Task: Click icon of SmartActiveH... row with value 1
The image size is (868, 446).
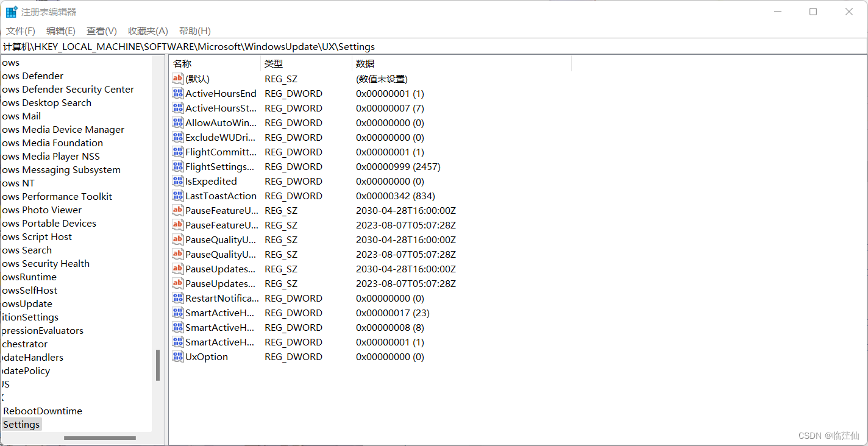Action: click(x=178, y=342)
